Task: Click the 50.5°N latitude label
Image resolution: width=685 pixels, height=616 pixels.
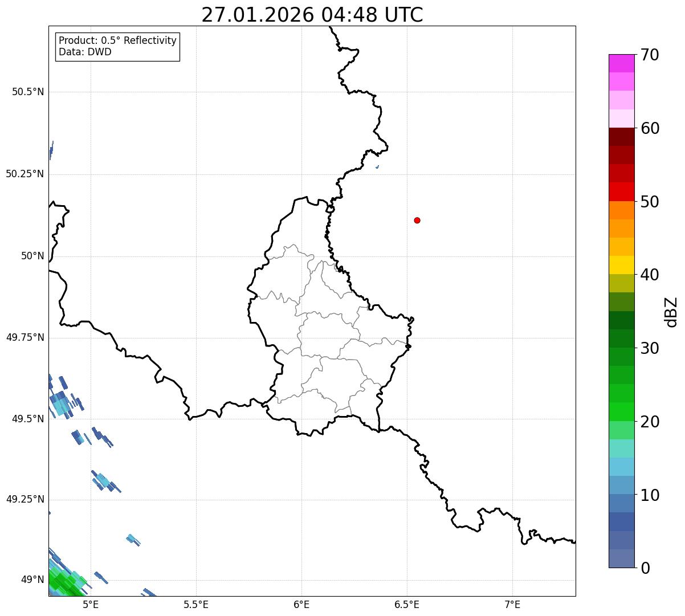Action: pyautogui.click(x=28, y=92)
